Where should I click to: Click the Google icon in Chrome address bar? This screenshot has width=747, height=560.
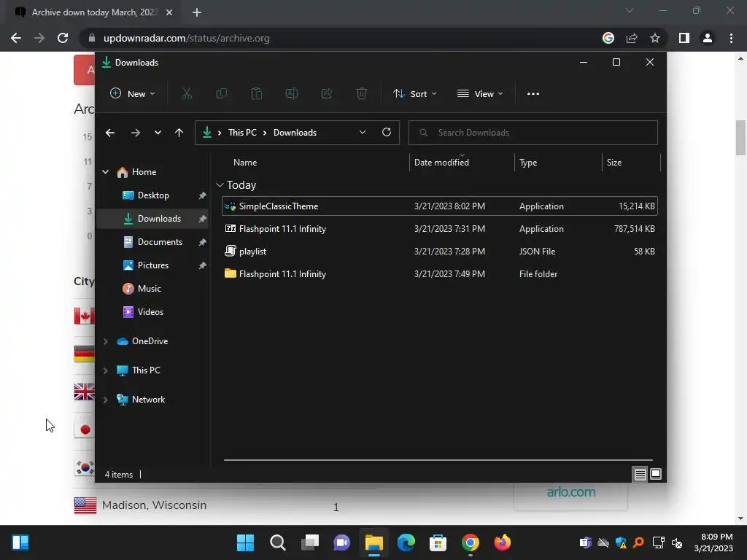608,38
